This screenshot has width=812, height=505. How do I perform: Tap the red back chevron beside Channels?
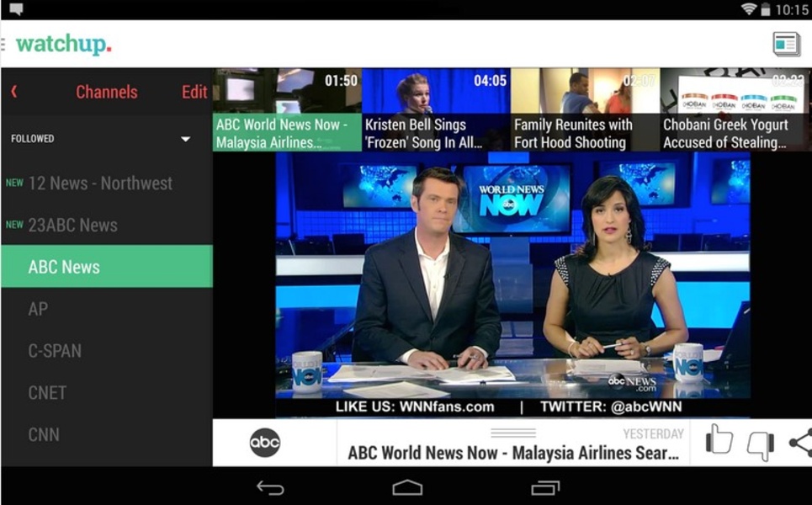point(14,92)
